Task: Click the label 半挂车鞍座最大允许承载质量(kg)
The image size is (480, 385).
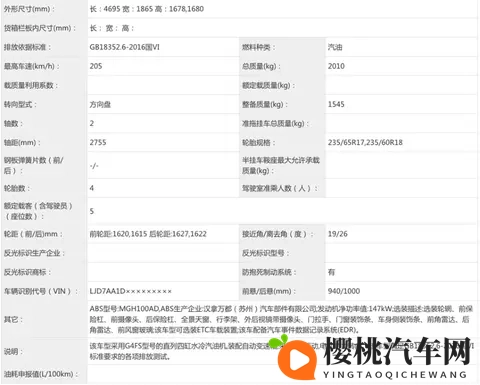Action: coord(281,166)
